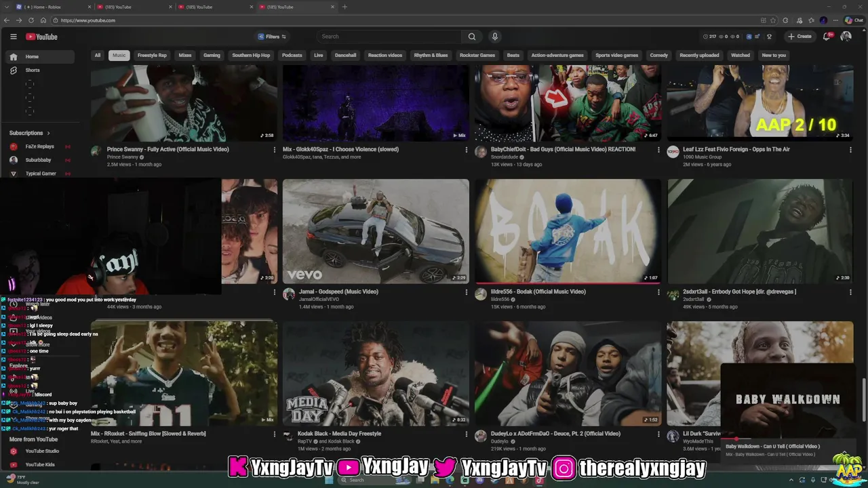
Task: Open the Kodak Black Media Day thumbnail
Action: (376, 373)
